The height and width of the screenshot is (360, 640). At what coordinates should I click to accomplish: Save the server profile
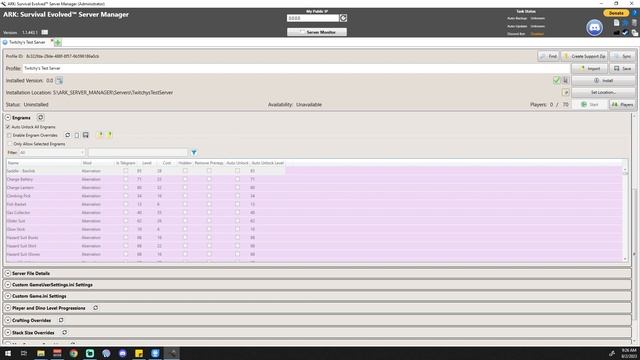(623, 69)
